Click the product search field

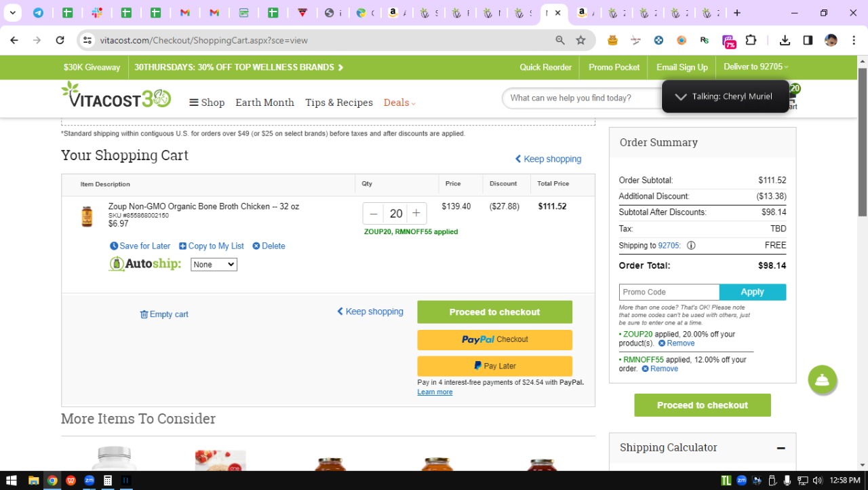[x=582, y=98]
